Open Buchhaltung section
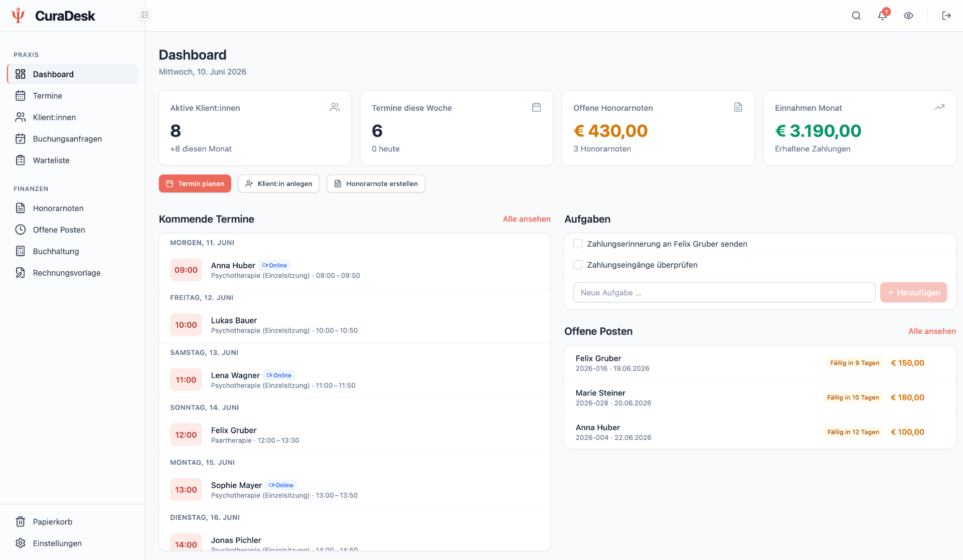Screen dimensions: 963x560 coord(73,251)
